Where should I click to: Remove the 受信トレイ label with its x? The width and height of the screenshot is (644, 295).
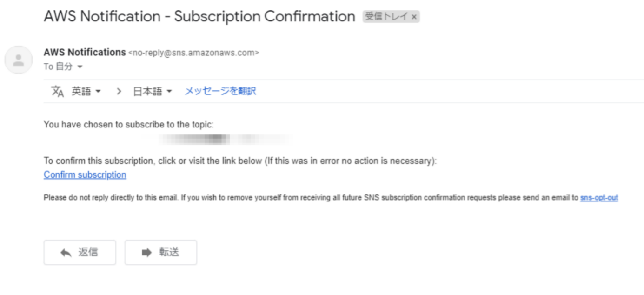[x=414, y=17]
